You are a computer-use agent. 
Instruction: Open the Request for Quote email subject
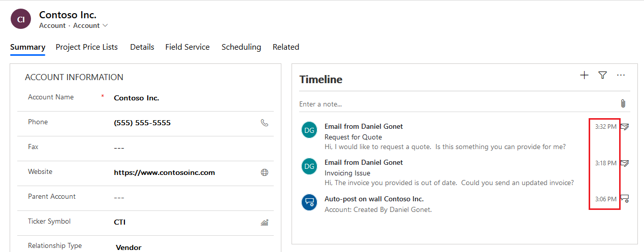pos(353,137)
